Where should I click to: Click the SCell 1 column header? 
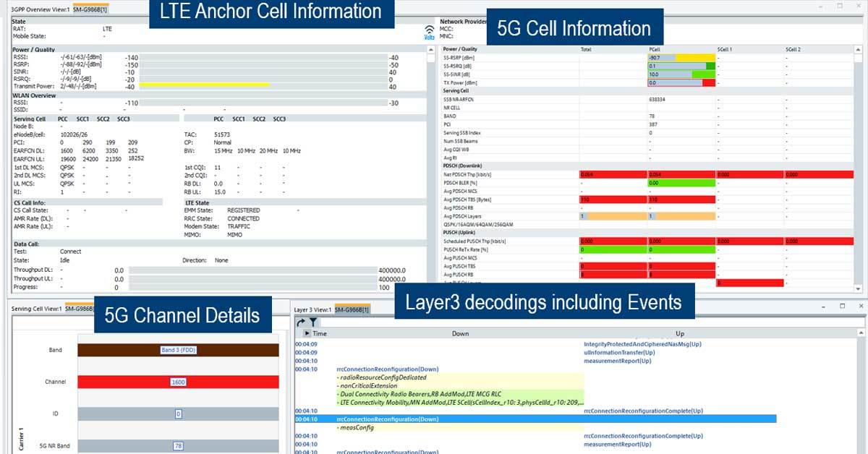point(725,49)
